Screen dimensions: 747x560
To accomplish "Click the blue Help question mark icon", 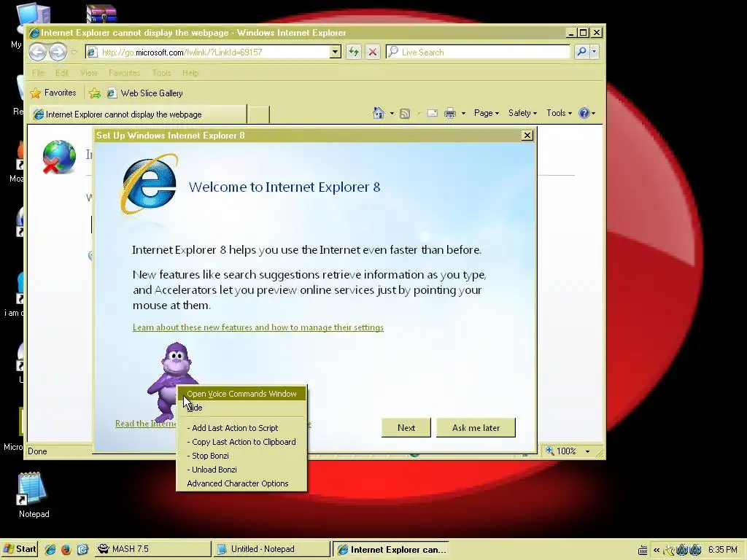I will [584, 113].
